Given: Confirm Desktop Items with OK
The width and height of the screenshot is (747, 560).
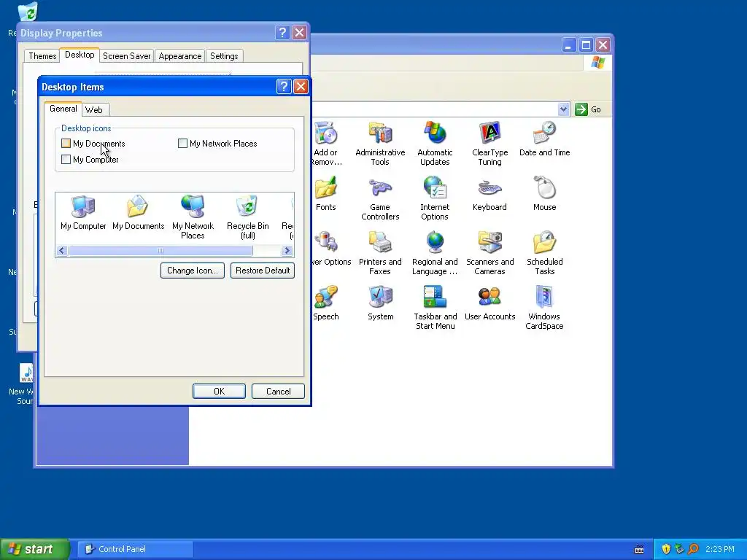Looking at the screenshot, I should pos(219,392).
